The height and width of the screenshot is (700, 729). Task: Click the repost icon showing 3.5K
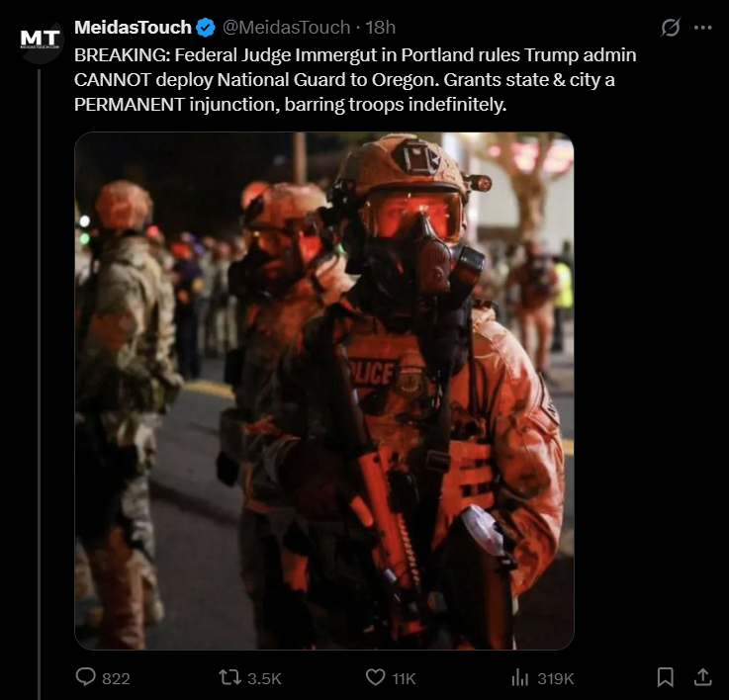230,677
